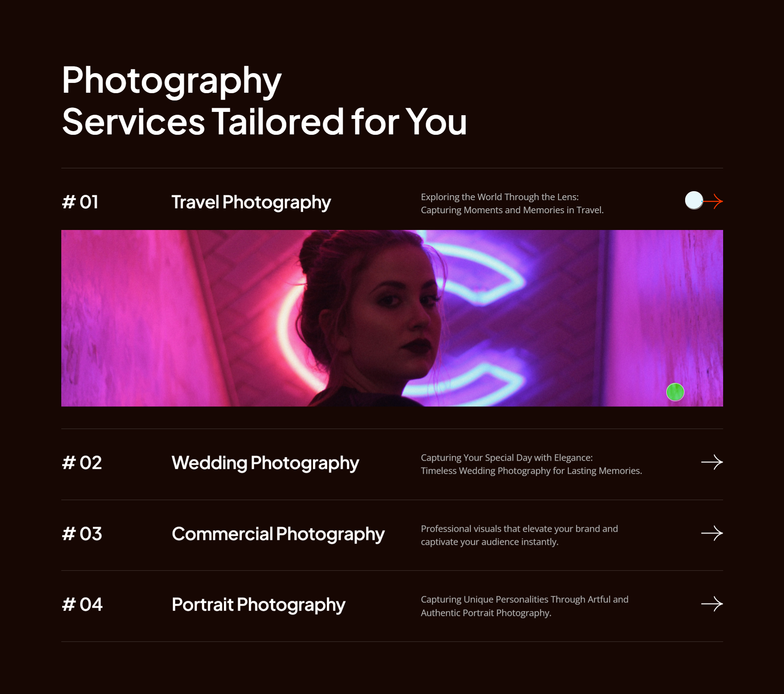Expand the Commercial Photography row title
Screen dimensions: 784x694
(x=278, y=534)
